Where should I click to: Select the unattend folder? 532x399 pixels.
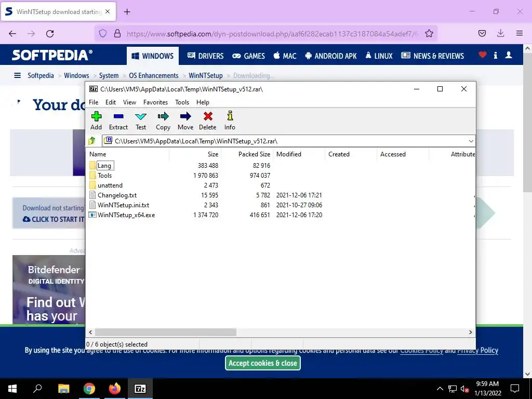[x=110, y=185]
